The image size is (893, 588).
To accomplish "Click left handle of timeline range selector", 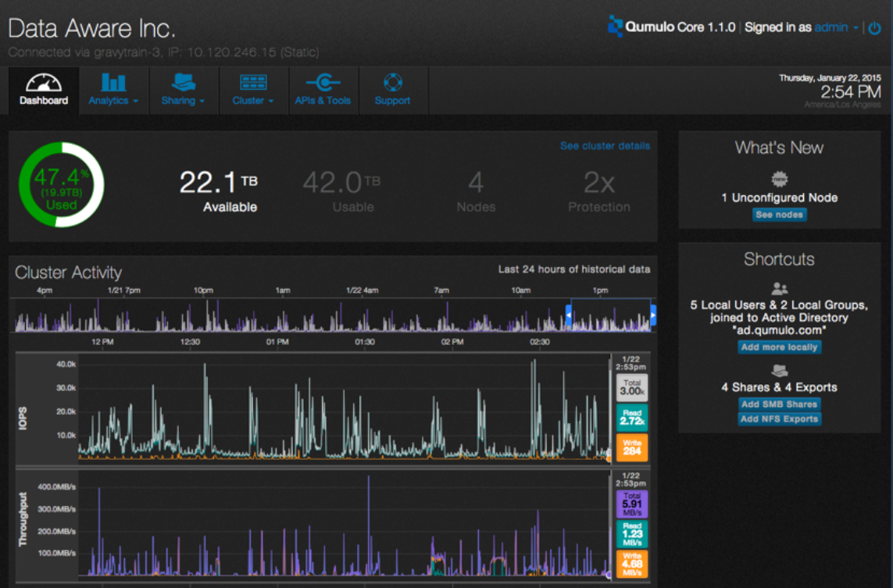I will [568, 315].
